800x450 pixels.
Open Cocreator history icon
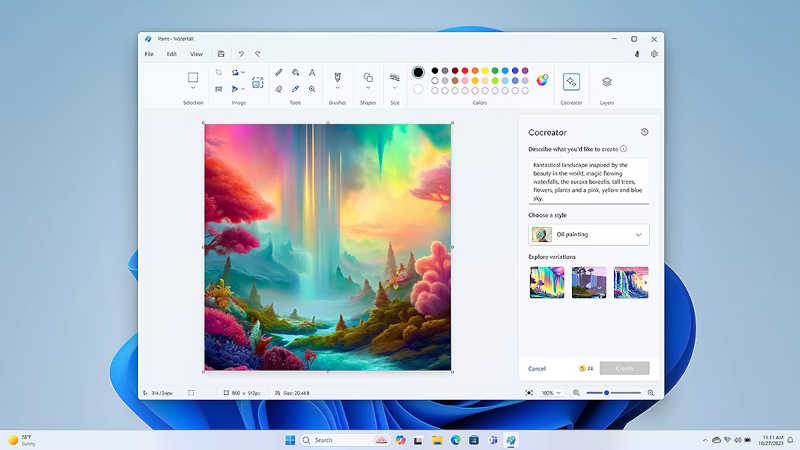point(644,132)
